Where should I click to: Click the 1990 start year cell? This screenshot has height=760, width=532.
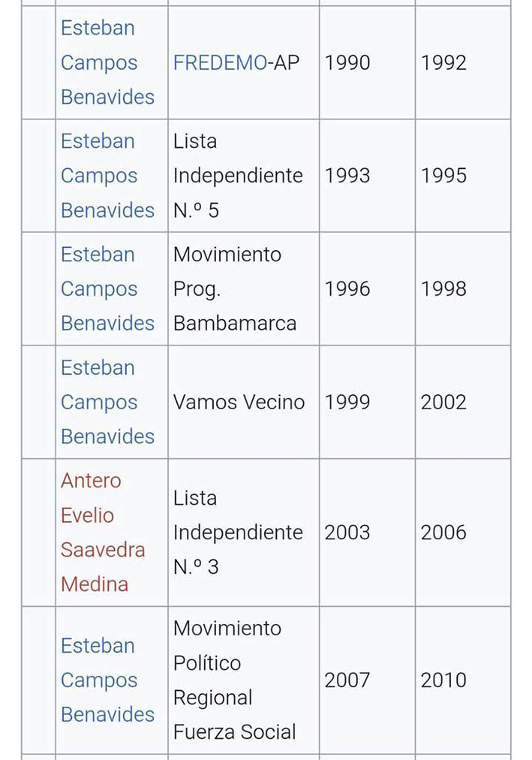(347, 63)
